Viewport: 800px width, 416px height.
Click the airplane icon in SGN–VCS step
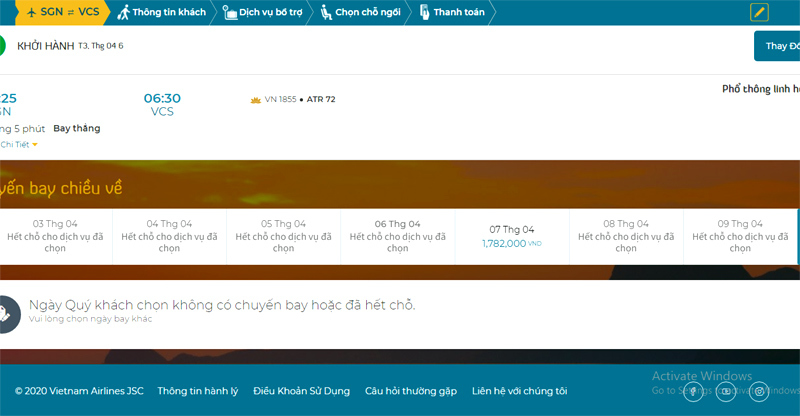pos(30,12)
